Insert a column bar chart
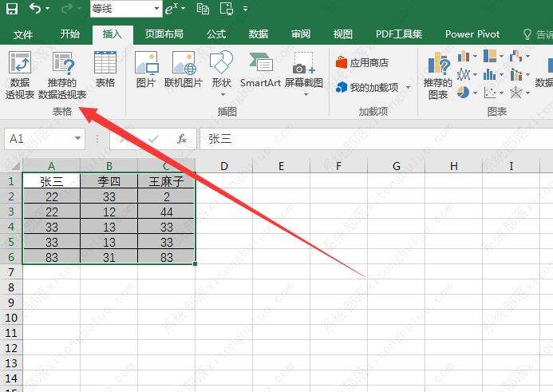553x392 pixels. pos(464,56)
